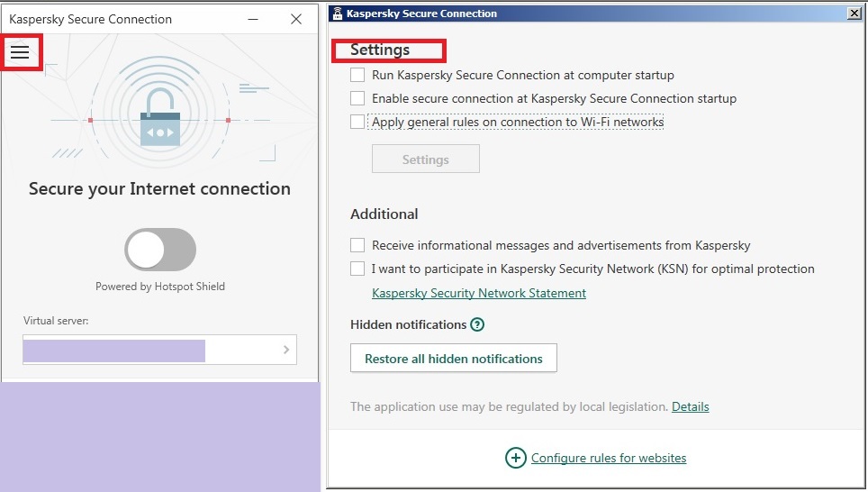Screen dimensions: 868x492
Task: Click the Virtual server chevron arrow
Action: [x=286, y=350]
